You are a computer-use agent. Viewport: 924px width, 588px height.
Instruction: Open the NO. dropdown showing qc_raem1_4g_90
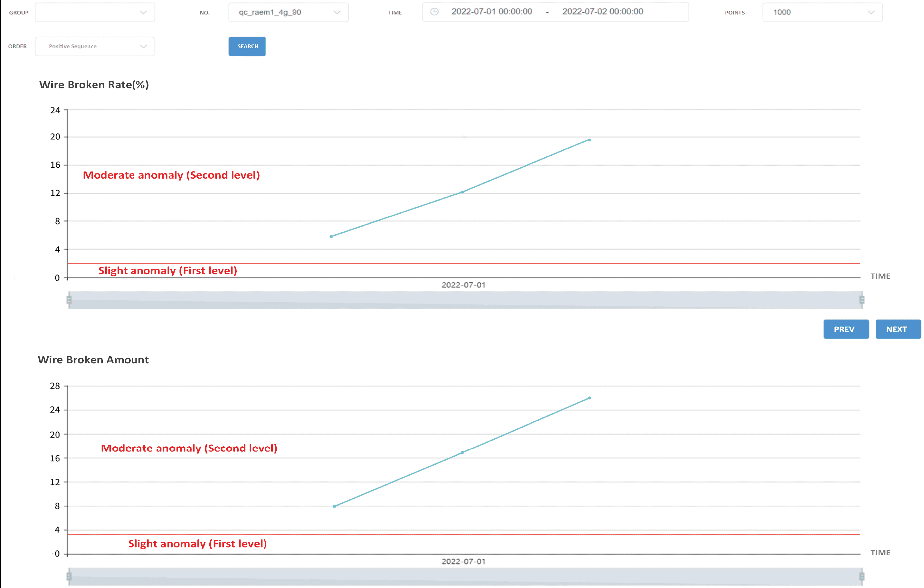[288, 12]
